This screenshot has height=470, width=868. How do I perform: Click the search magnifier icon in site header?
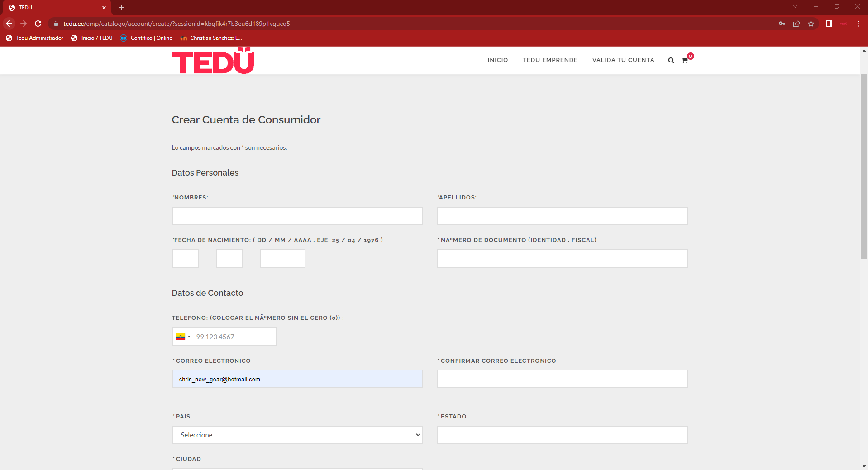671,60
